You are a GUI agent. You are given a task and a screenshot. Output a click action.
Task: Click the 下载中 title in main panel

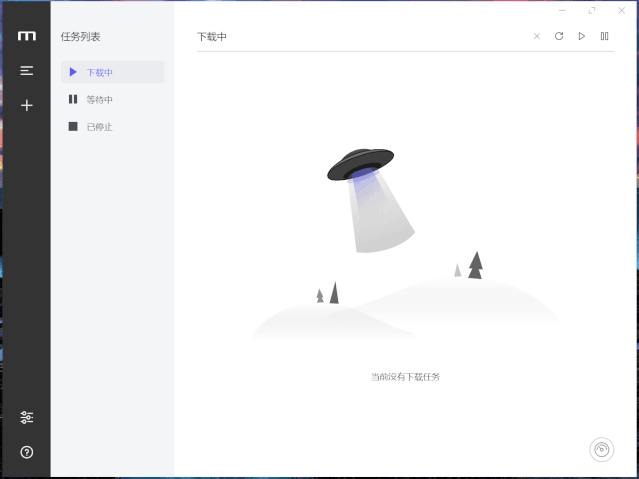(x=212, y=37)
